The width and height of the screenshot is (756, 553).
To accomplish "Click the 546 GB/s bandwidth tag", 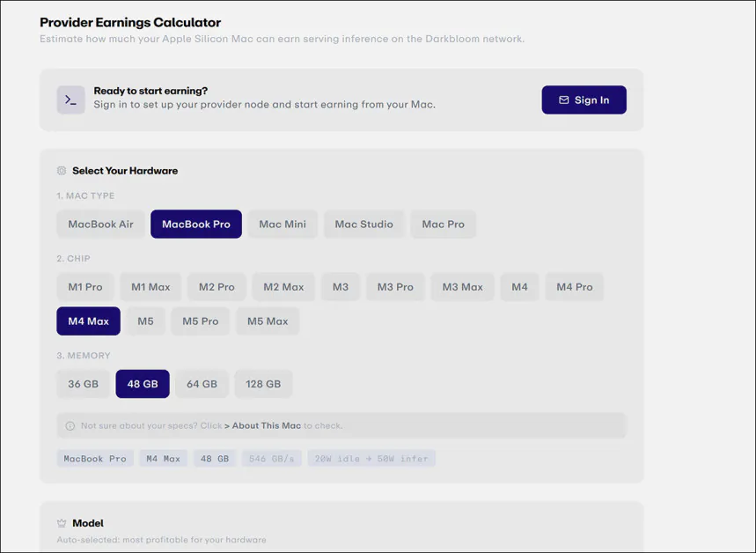I will point(271,459).
